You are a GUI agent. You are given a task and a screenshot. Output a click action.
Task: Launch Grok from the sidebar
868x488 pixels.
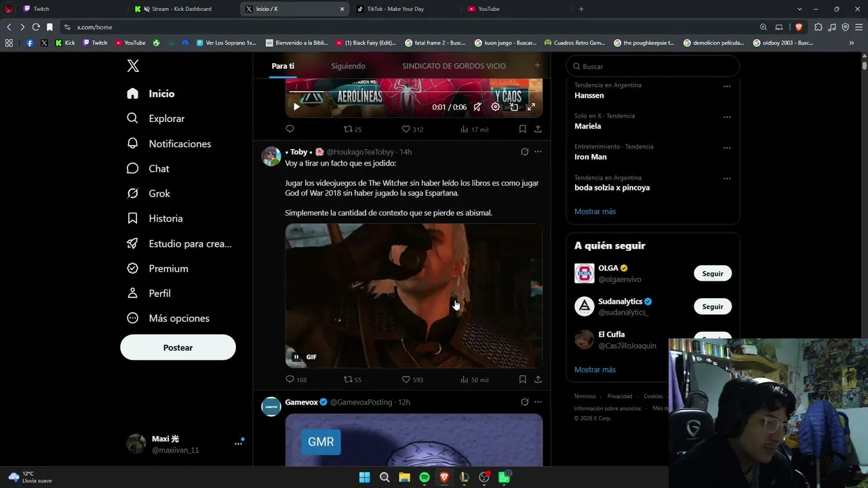point(149,194)
